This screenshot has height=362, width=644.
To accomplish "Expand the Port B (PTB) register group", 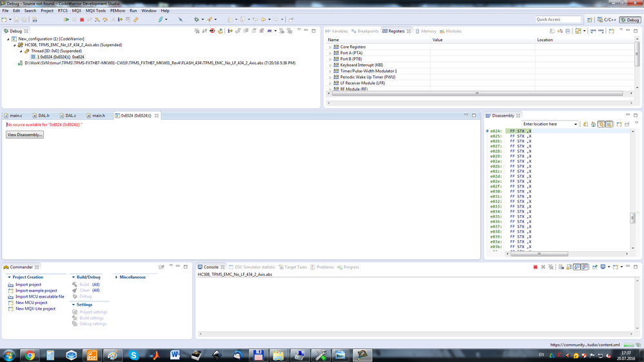I will [x=330, y=59].
